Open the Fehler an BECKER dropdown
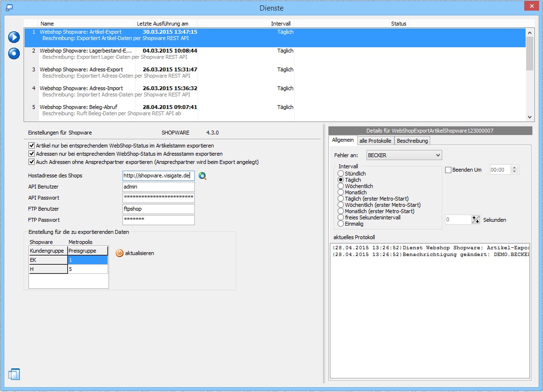 (404, 155)
